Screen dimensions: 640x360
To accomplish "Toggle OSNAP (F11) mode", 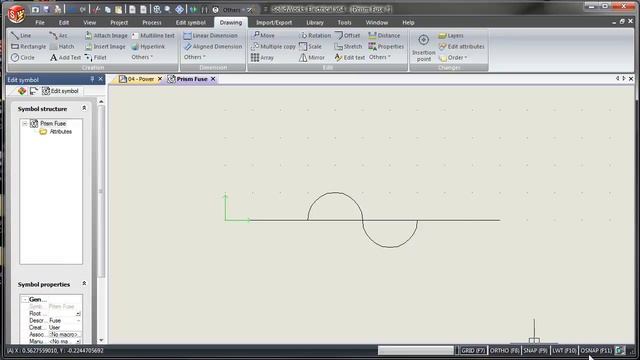I will [x=596, y=351].
